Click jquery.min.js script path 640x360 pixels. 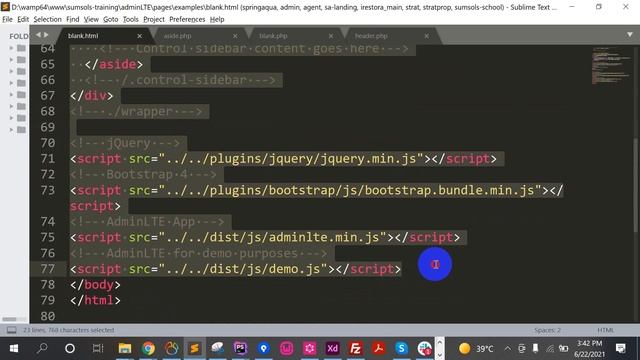tap(291, 159)
